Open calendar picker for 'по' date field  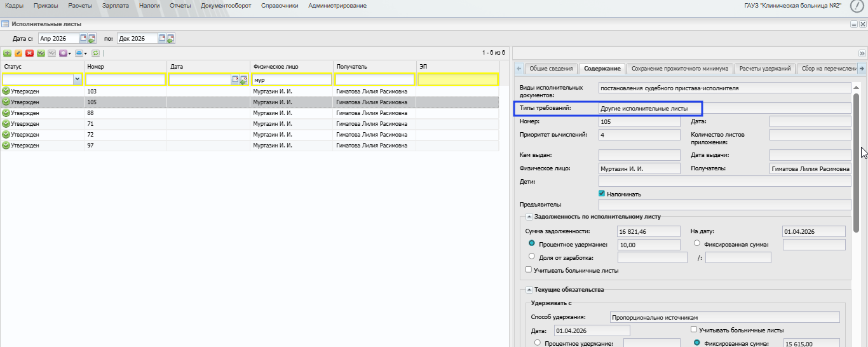tap(162, 38)
